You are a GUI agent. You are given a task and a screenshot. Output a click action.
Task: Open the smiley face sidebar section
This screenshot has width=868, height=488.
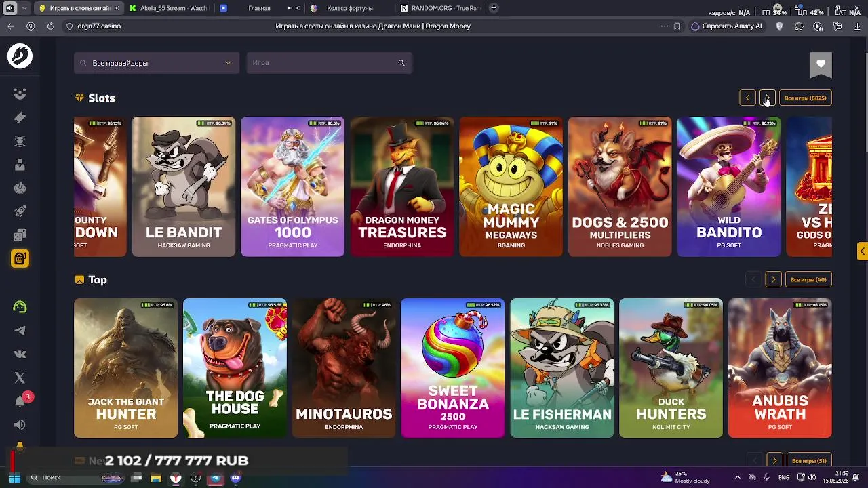tap(20, 94)
